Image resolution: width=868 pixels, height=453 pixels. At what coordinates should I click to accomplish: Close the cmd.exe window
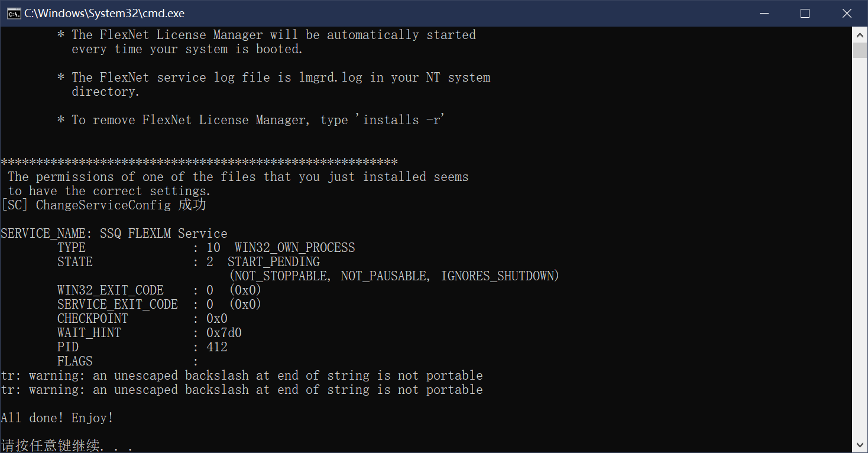(846, 14)
